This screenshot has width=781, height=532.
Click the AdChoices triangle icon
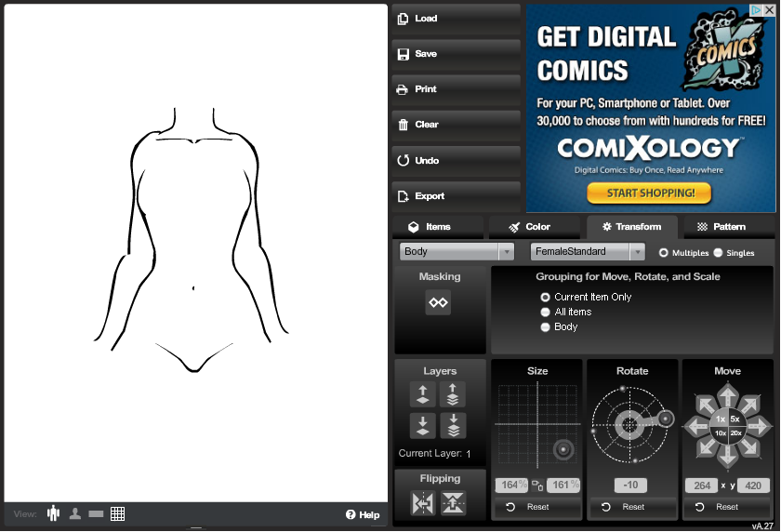pos(757,9)
